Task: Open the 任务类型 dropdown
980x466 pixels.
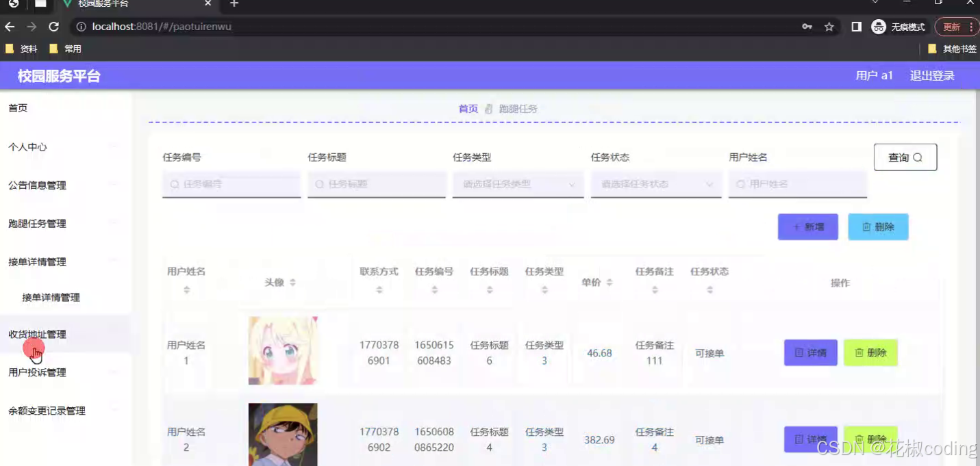Action: (x=518, y=183)
